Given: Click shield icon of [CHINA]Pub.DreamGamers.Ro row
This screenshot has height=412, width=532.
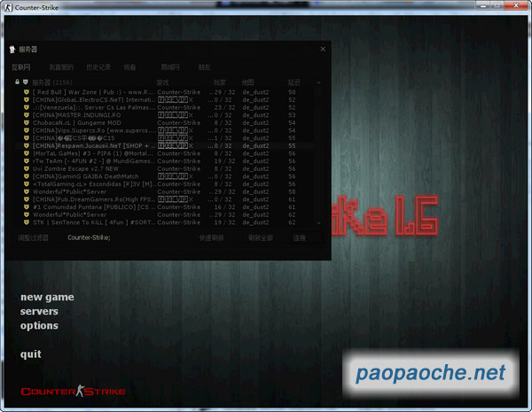Looking at the screenshot, I should 26,199.
